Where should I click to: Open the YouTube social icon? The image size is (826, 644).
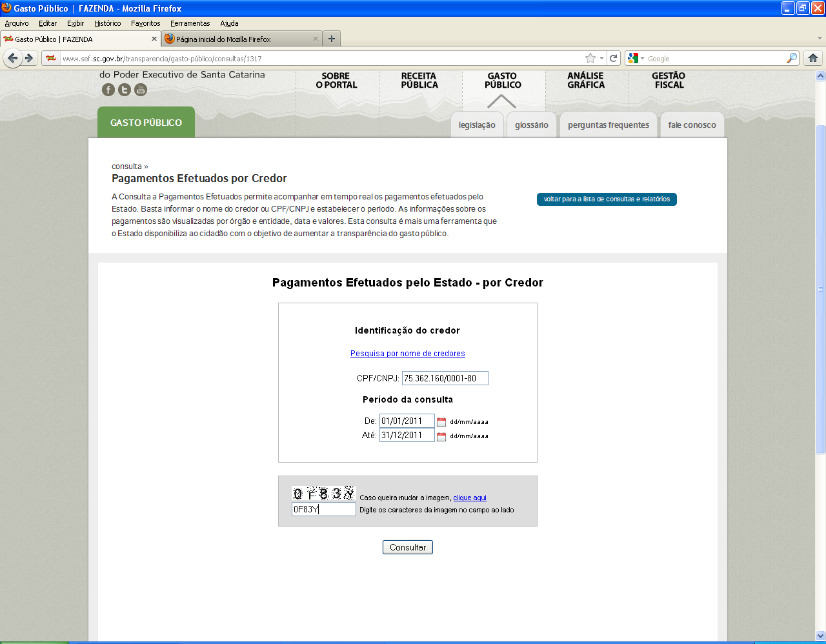point(141,90)
